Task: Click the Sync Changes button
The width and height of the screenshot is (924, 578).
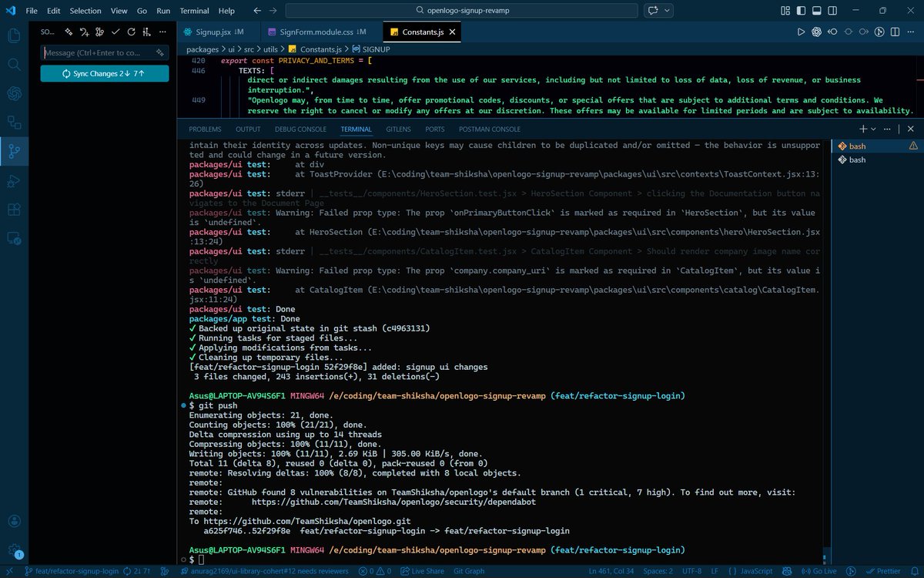Action: coord(104,73)
